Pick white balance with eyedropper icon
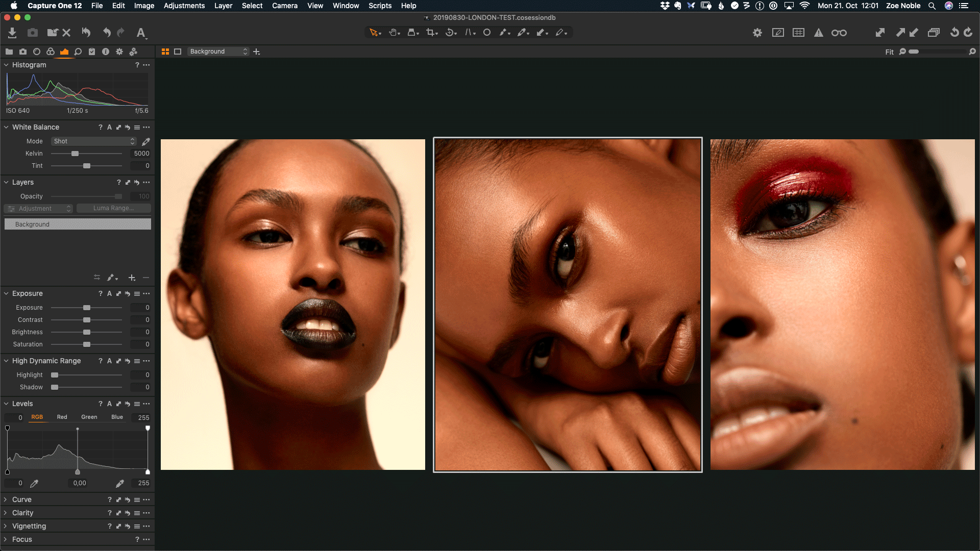This screenshot has height=551, width=980. [x=146, y=141]
